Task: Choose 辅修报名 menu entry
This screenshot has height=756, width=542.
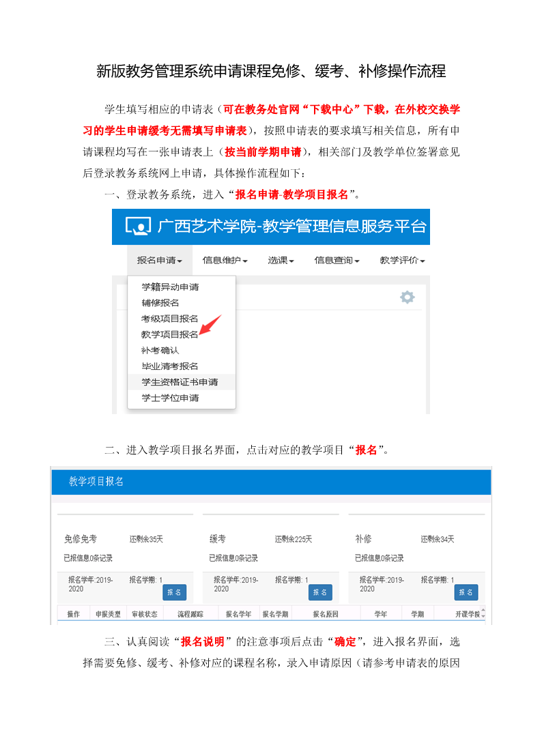Action: [x=160, y=302]
